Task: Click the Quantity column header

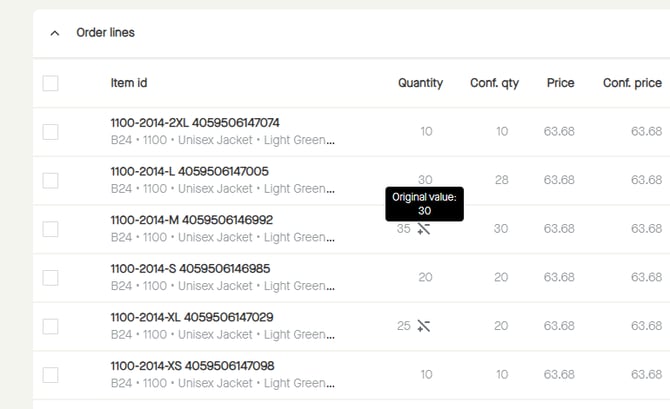Action: point(420,83)
